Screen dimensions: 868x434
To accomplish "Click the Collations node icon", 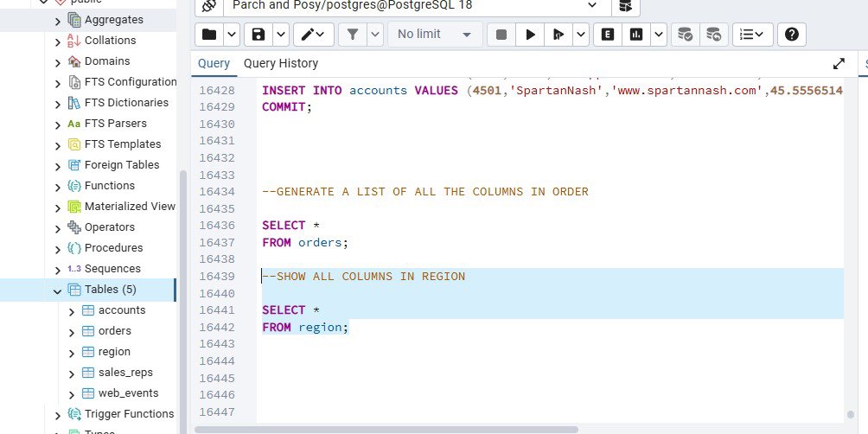I will pyautogui.click(x=74, y=41).
